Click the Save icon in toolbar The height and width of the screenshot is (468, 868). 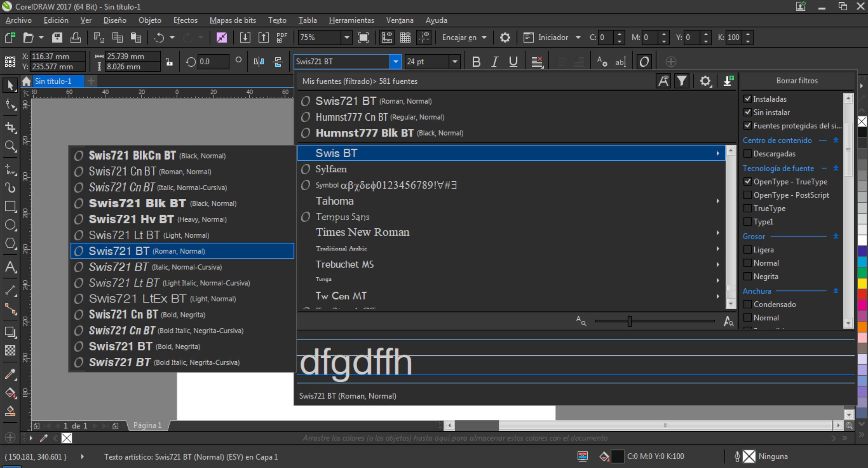57,37
